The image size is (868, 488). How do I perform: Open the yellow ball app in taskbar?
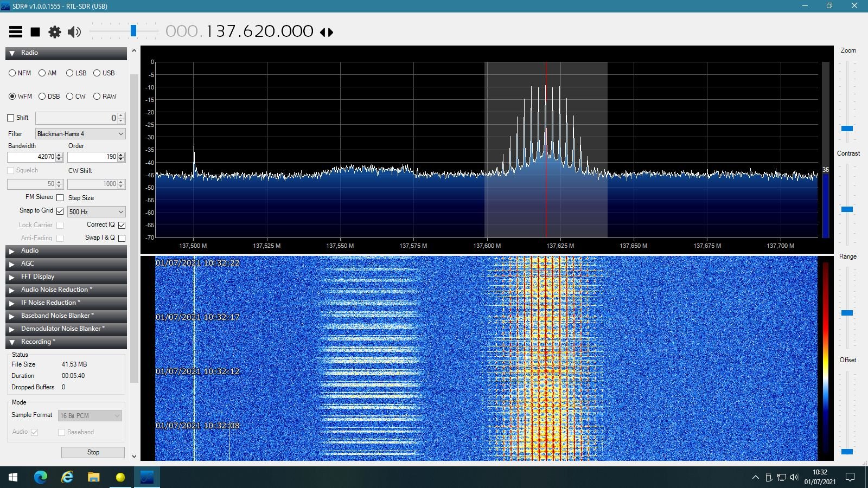coord(120,477)
